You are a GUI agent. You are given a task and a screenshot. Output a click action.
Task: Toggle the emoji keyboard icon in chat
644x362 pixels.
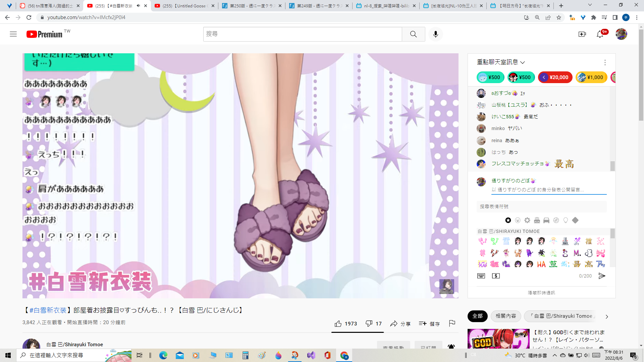[x=481, y=276]
